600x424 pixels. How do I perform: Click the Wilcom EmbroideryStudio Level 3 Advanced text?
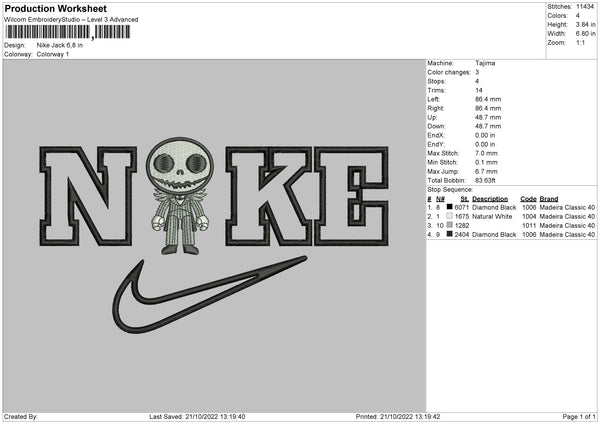tap(71, 20)
